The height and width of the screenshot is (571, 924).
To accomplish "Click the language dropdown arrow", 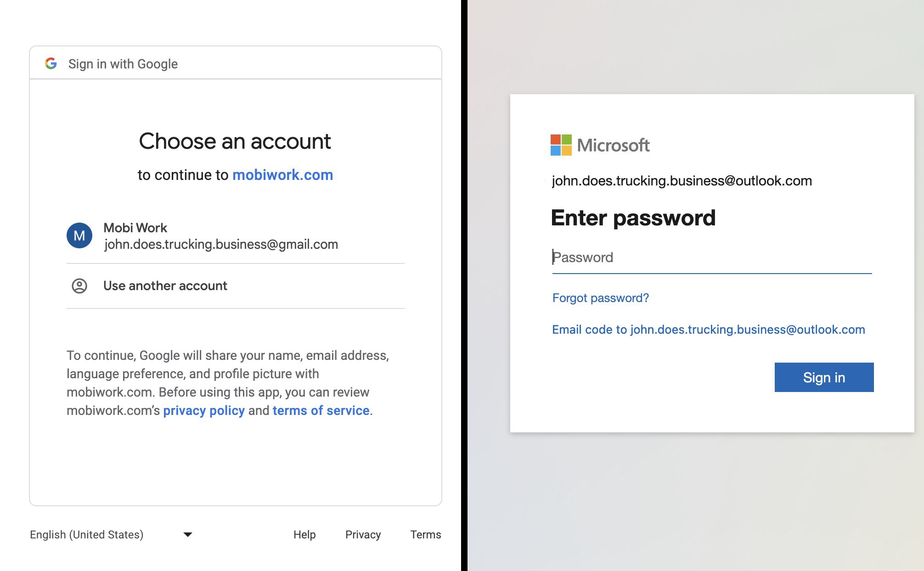I will [x=187, y=535].
